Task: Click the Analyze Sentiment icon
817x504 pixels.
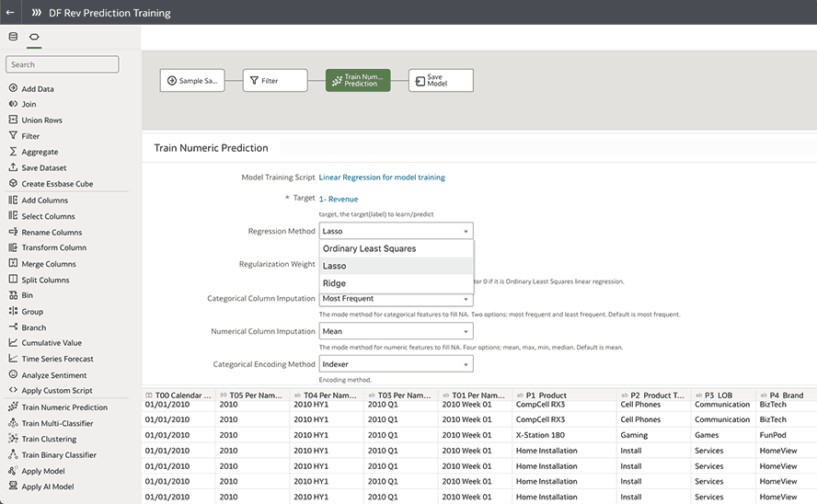Action: [13, 375]
